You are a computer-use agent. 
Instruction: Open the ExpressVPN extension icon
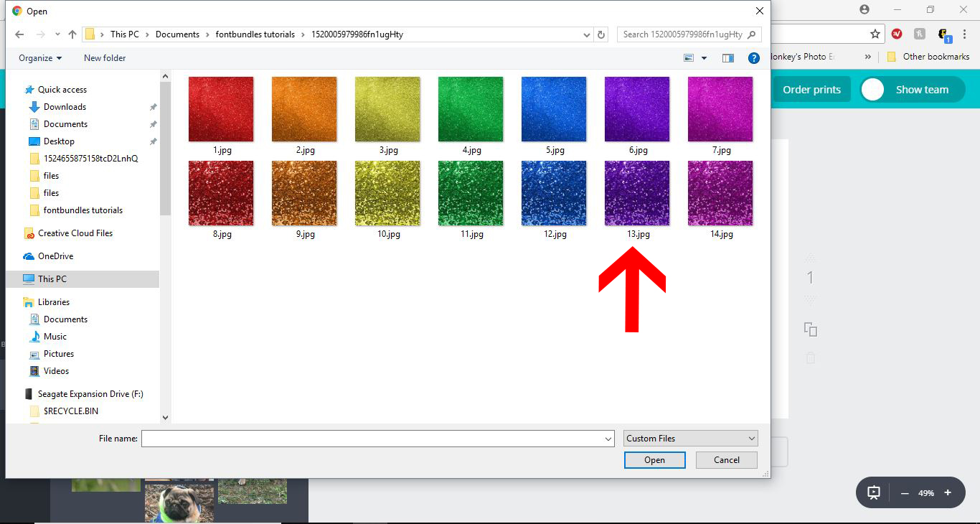pos(896,33)
